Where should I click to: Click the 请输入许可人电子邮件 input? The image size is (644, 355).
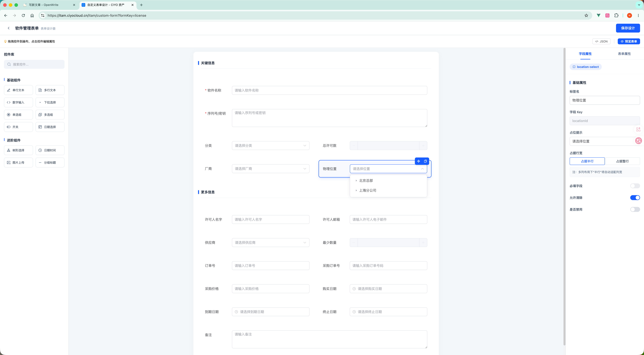tap(388, 219)
